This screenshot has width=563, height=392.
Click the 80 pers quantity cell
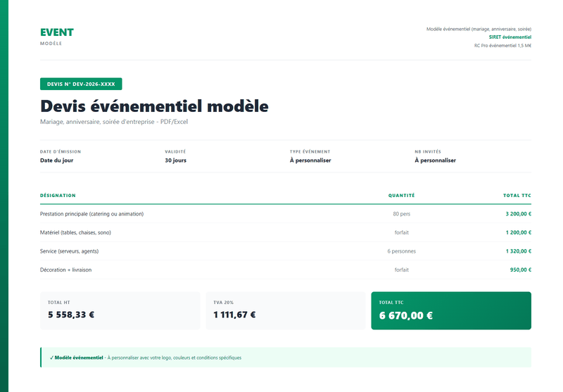[x=401, y=214]
